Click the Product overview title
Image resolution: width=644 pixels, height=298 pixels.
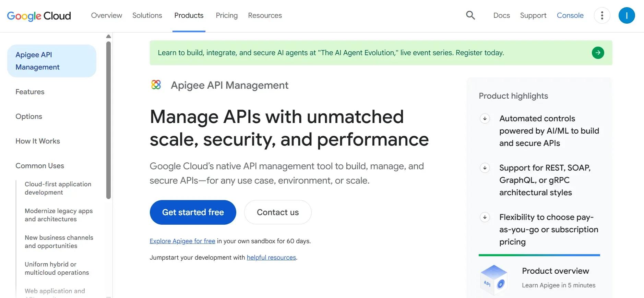pyautogui.click(x=556, y=271)
